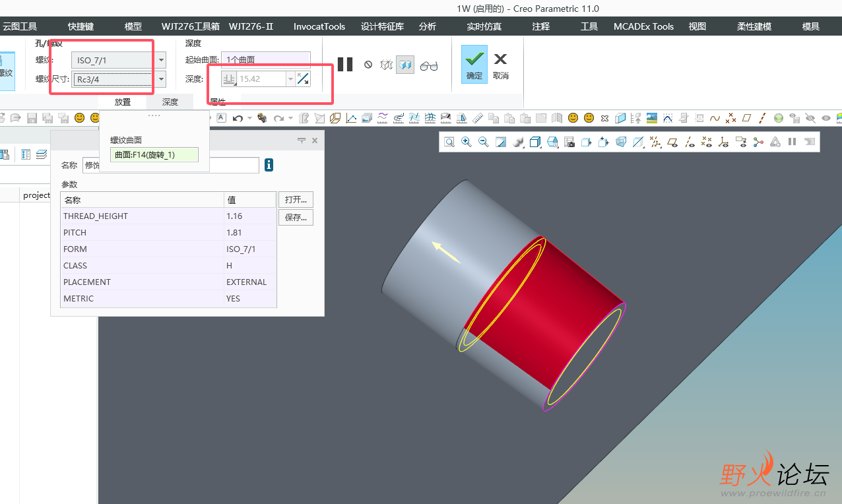Screen dimensions: 842x504
Task: Click the measure ruler icon
Action: pyautogui.click(x=478, y=118)
